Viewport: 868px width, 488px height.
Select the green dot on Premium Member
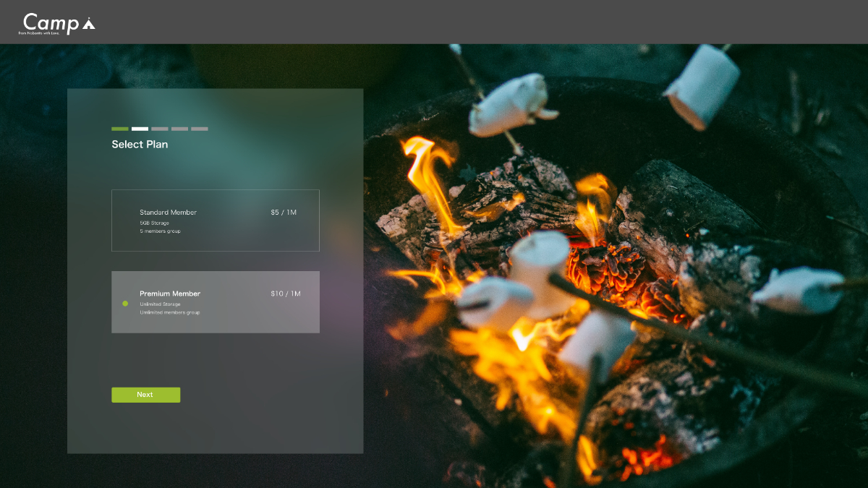(x=125, y=304)
